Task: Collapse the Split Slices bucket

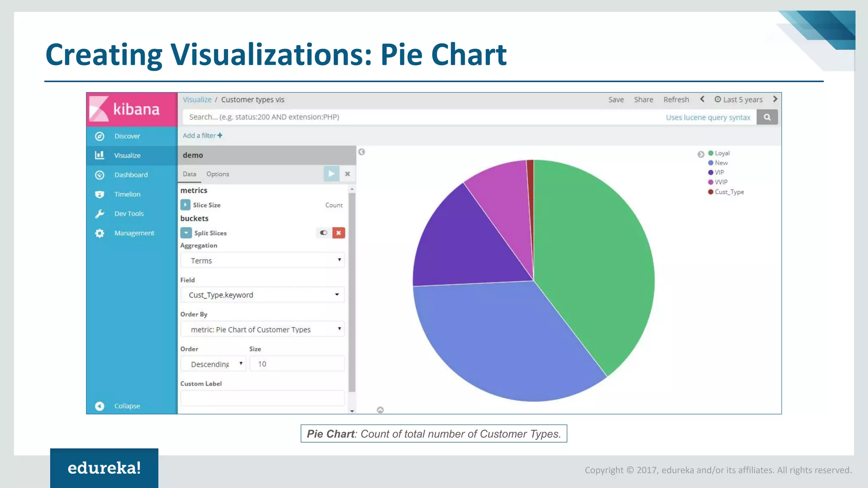Action: (x=186, y=233)
